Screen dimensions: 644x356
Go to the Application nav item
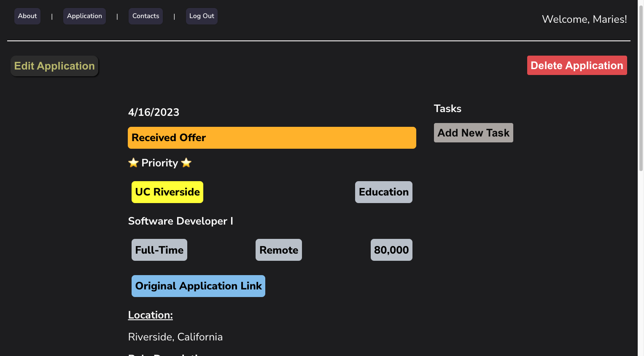84,16
